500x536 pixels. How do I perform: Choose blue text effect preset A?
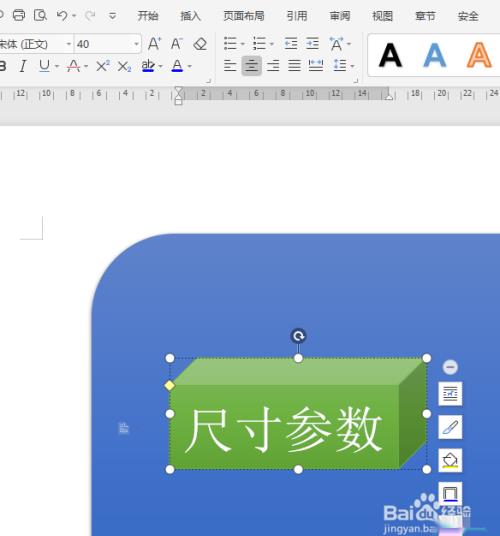[434, 55]
